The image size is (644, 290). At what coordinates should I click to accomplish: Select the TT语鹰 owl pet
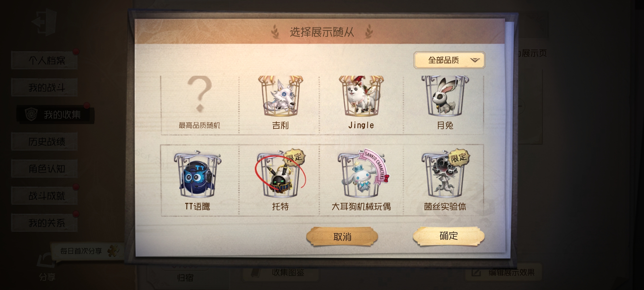197,175
